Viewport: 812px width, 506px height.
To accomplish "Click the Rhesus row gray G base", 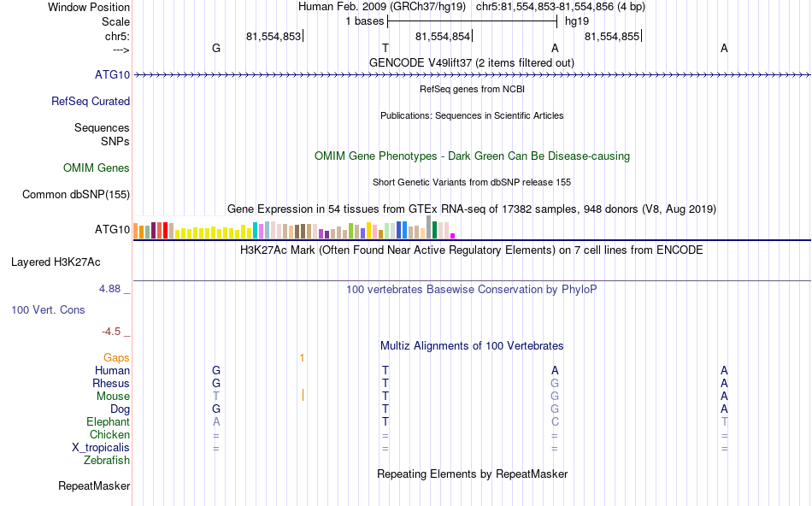I will pos(555,383).
